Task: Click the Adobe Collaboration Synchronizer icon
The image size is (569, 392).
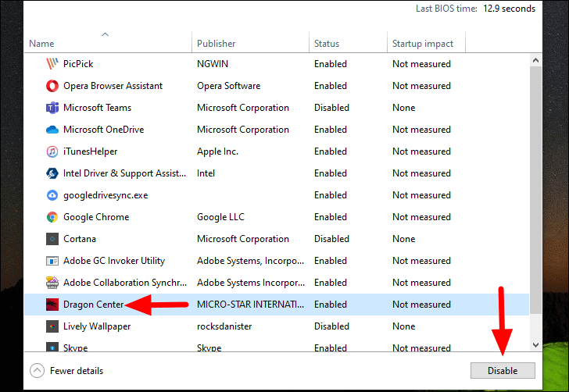Action: [52, 283]
